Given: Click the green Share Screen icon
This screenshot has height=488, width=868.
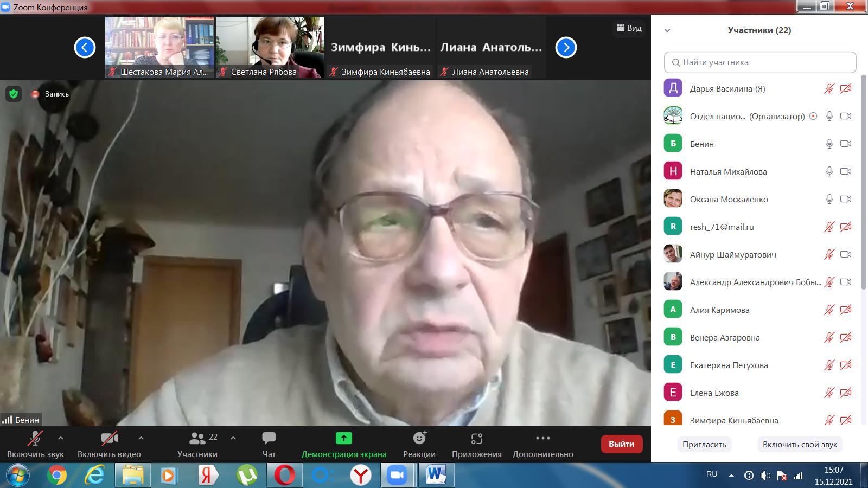Looking at the screenshot, I should tap(343, 438).
